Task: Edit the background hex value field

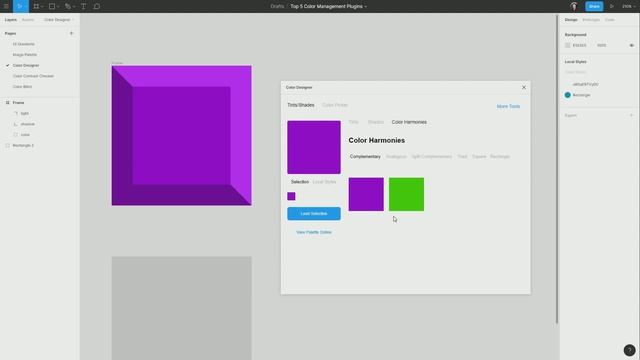Action: 580,45
